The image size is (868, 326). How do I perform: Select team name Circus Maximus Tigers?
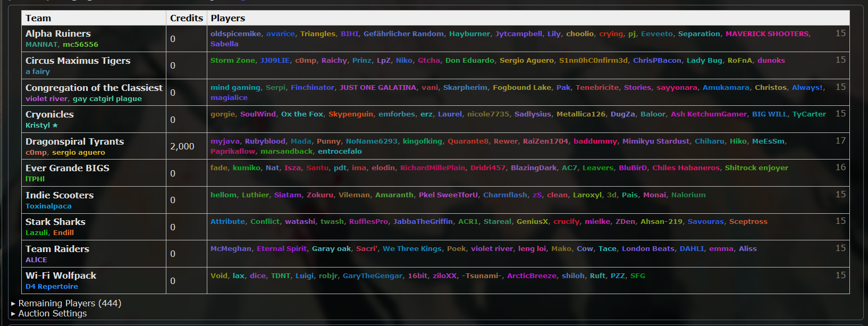tap(78, 61)
